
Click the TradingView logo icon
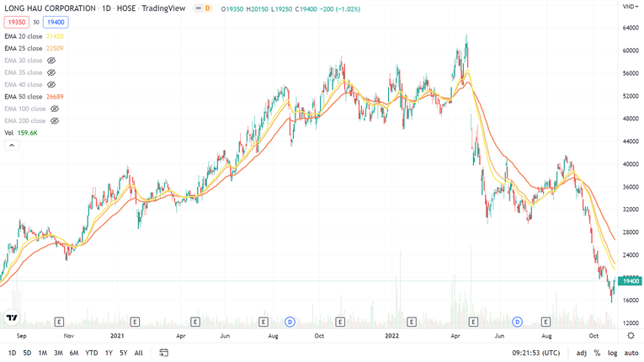(x=12, y=317)
